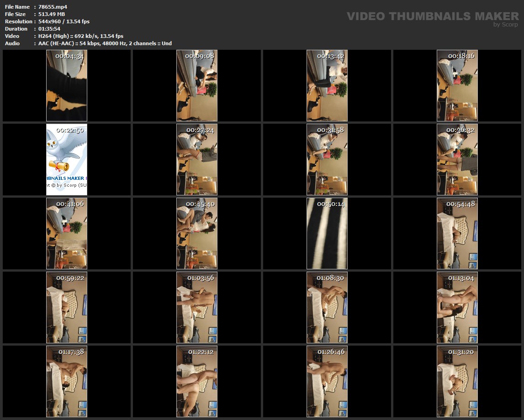
Task: Click the thumbnail timestamped 00:04:34
Action: (x=67, y=86)
